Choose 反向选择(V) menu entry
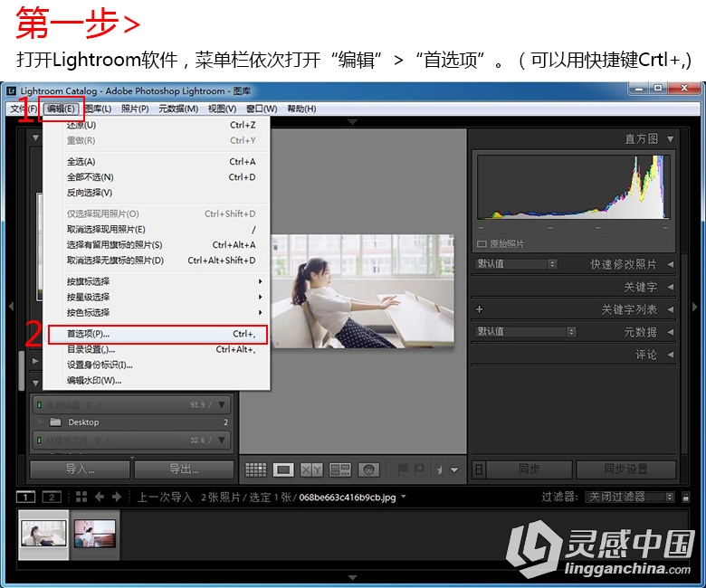This screenshot has width=706, height=588. 157,193
